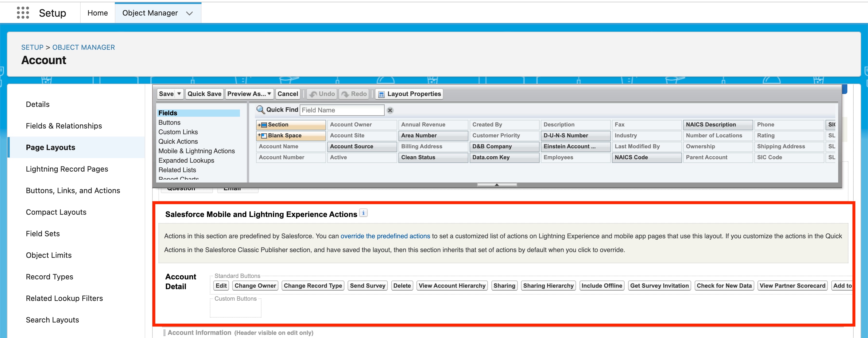The width and height of the screenshot is (868, 338).
Task: Open Field Sets in the sidebar
Action: [43, 234]
